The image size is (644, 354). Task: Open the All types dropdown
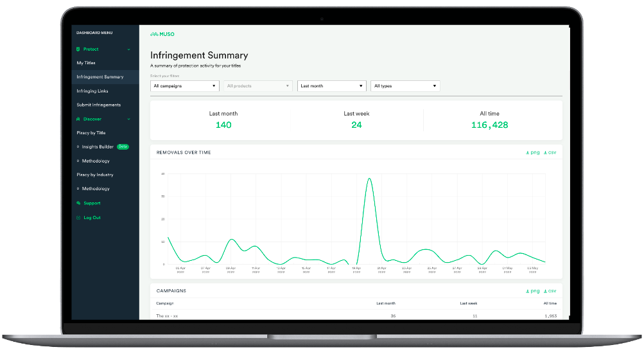pos(405,86)
